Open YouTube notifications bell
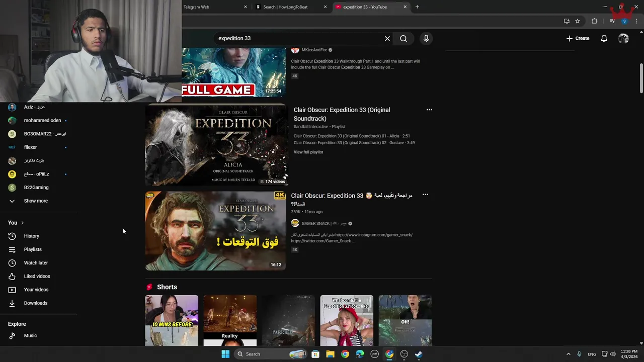 coord(604,38)
